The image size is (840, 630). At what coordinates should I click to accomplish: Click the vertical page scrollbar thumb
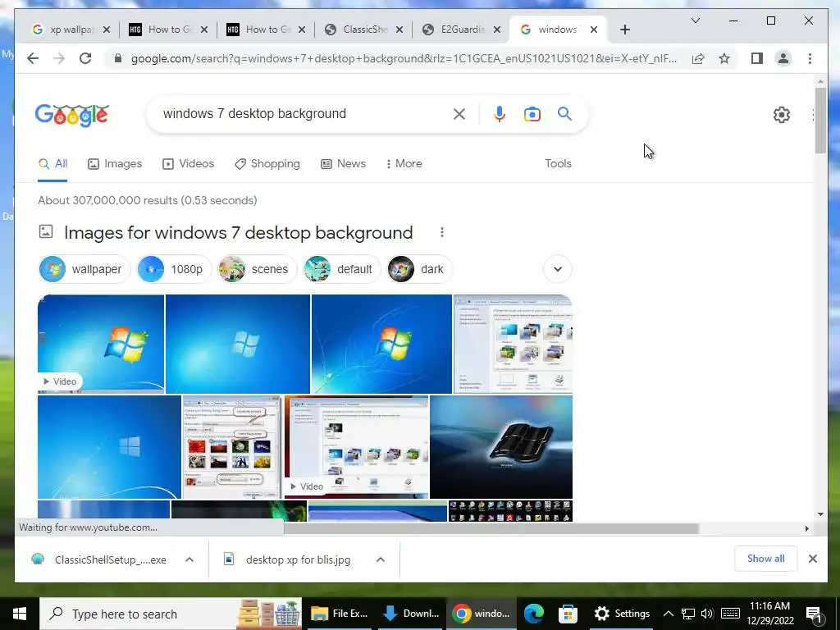(820, 121)
